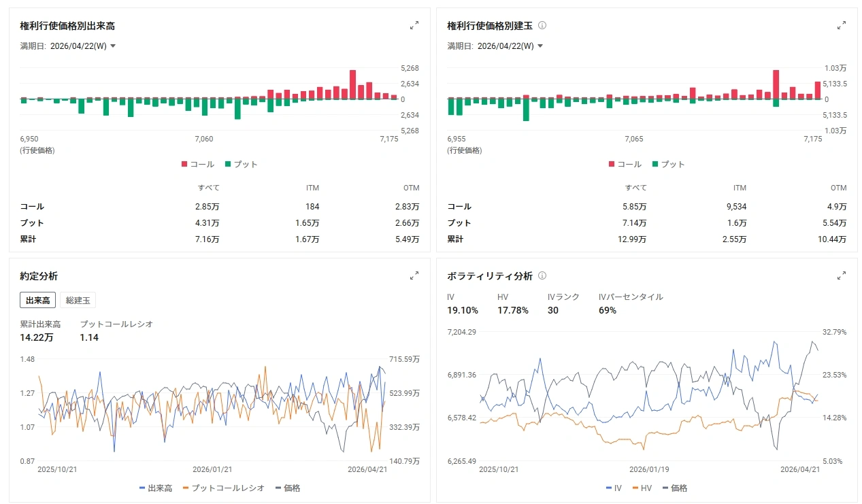Viewport: 862px width, 504px height.
Task: Click info icon next to 権利行使価格別建玉
Action: (542, 26)
